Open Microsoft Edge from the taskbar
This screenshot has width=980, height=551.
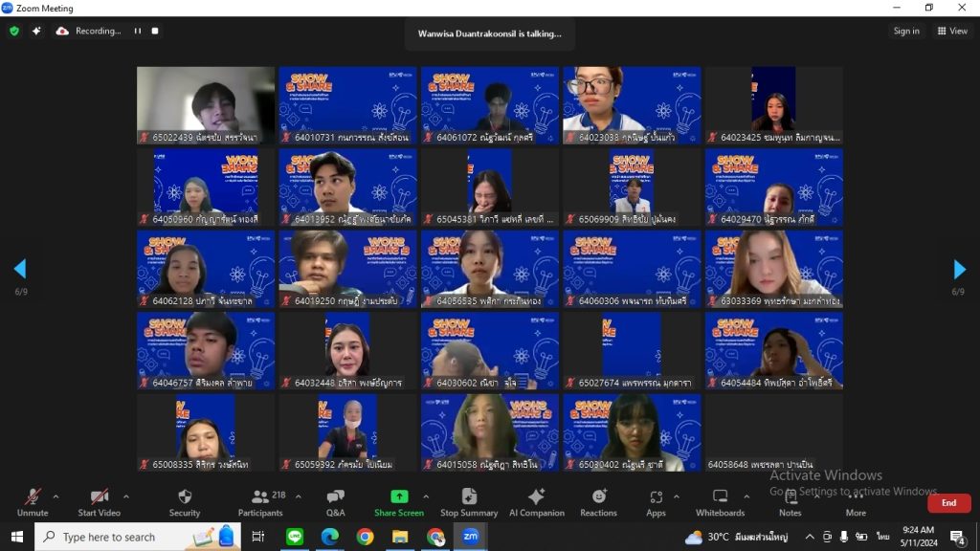(330, 537)
